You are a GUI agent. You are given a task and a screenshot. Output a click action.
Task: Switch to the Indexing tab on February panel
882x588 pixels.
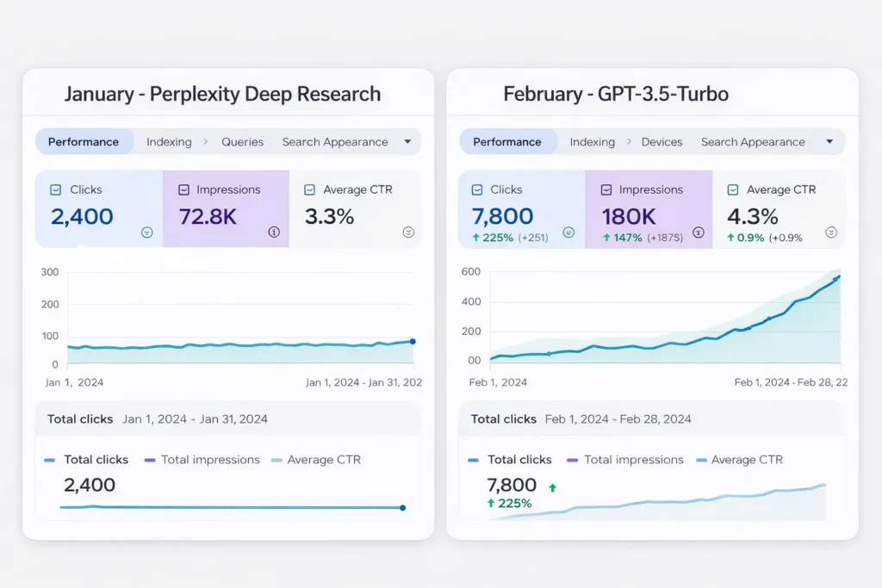tap(593, 141)
